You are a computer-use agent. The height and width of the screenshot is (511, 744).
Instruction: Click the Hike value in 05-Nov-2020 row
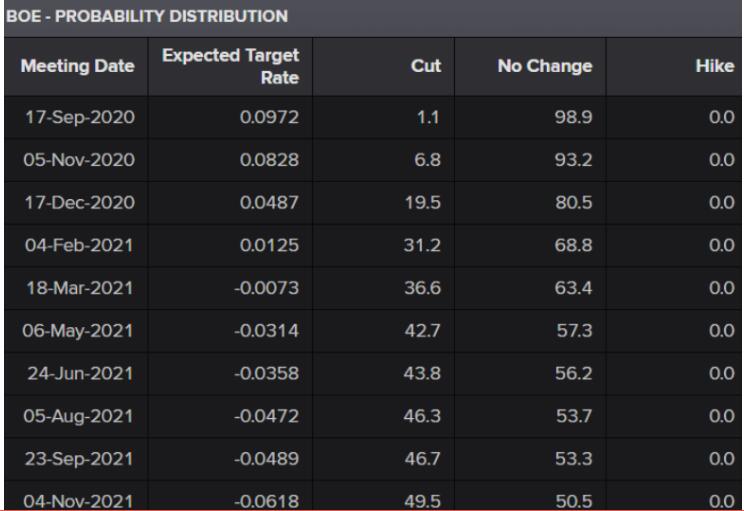[722, 160]
